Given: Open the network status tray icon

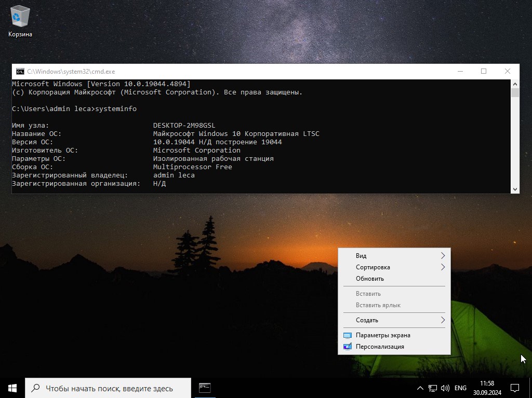Looking at the screenshot, I should 433,388.
